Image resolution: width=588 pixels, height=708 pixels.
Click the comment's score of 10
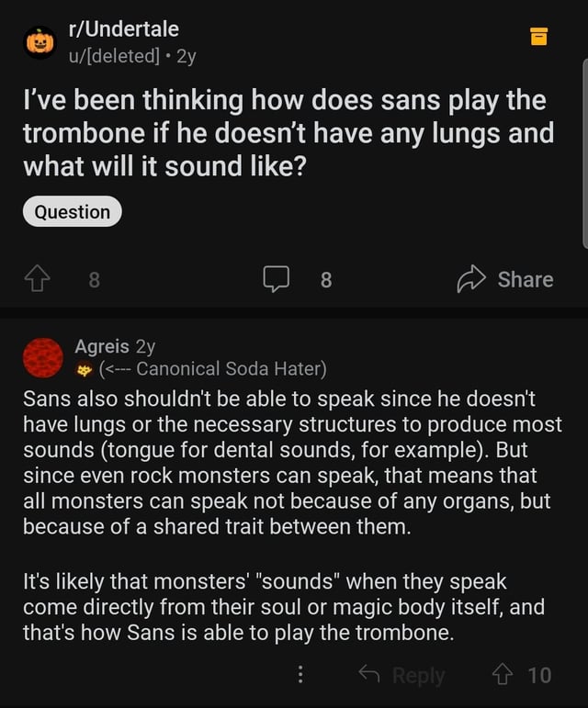[x=539, y=675]
